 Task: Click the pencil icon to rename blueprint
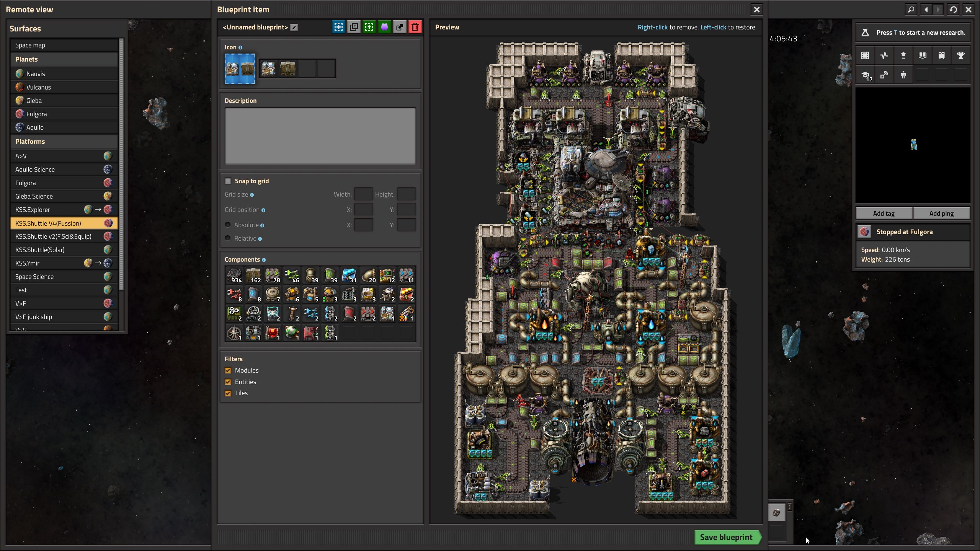click(x=294, y=27)
